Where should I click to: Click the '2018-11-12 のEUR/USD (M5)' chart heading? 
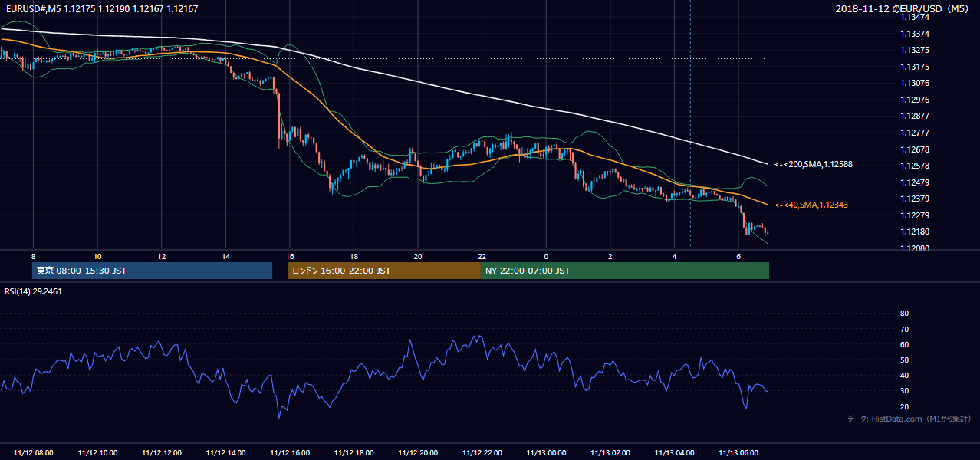[903, 8]
